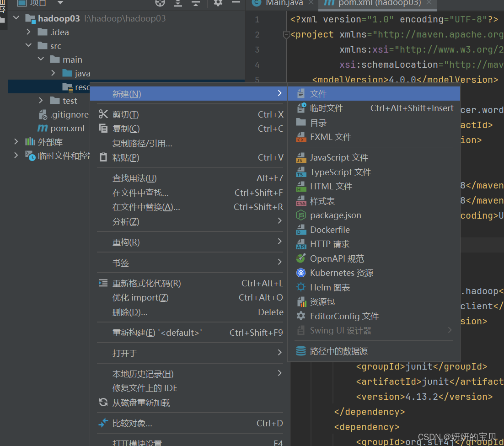Click the expand all icon in project toolbar
504x446 pixels.
pos(178,3)
